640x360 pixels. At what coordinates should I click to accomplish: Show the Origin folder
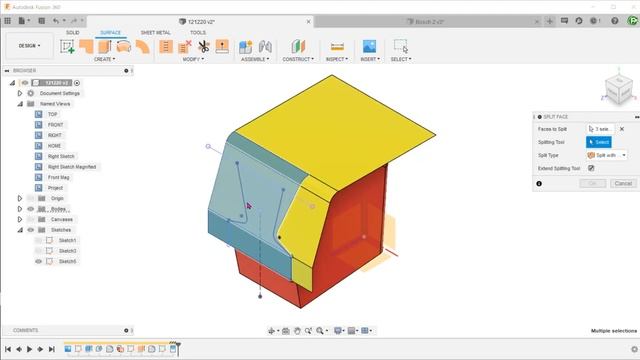(31, 198)
